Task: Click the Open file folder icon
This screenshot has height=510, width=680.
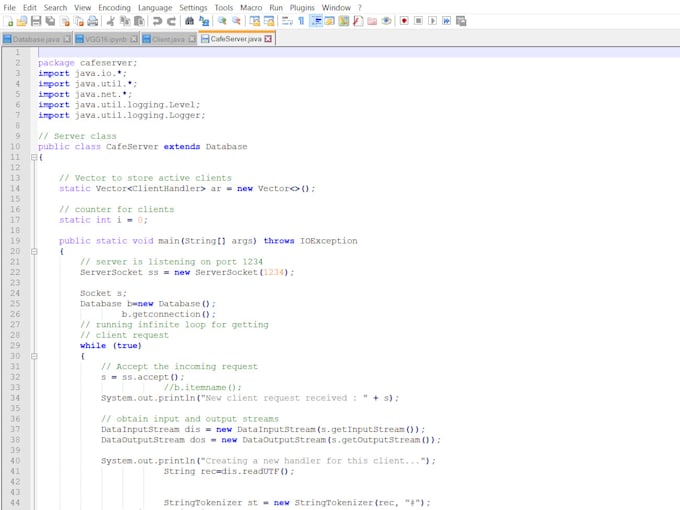Action: 22,21
